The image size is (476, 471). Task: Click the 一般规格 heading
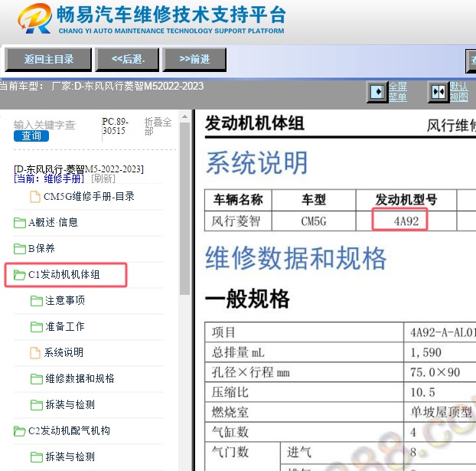pos(247,299)
